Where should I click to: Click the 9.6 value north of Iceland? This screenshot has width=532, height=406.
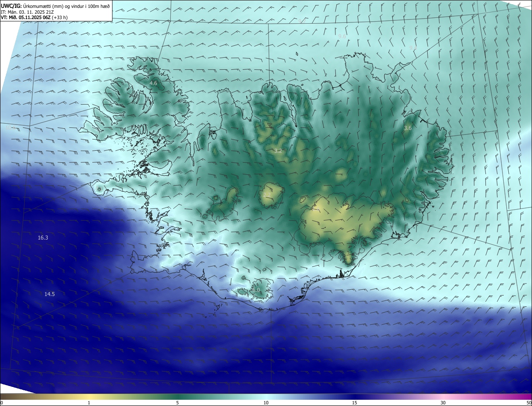coord(342,37)
